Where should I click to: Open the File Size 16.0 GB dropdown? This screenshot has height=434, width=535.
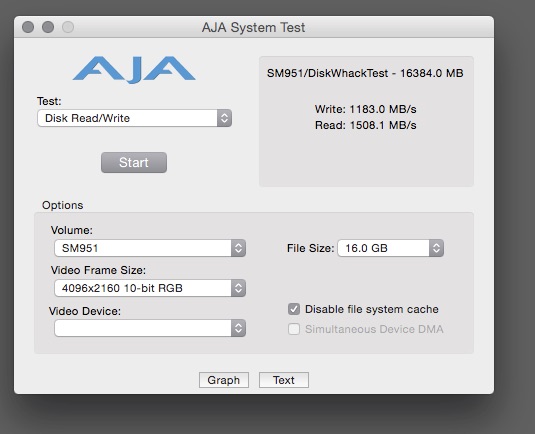(391, 248)
